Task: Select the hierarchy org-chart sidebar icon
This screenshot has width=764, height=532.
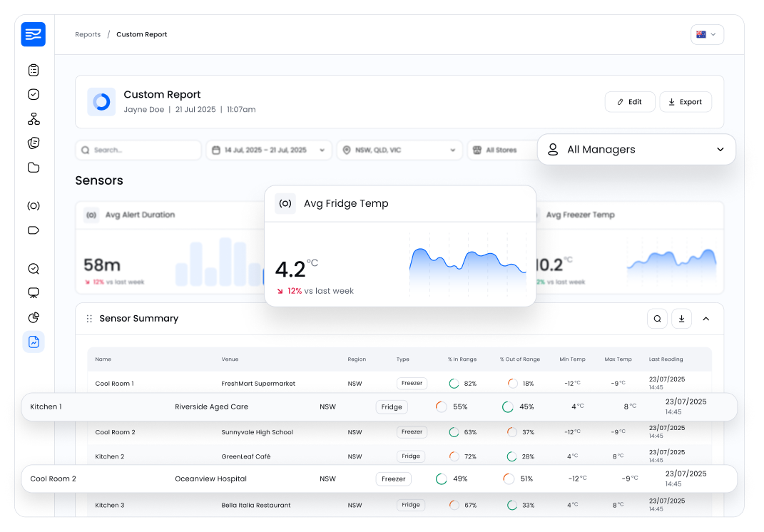Action: pos(34,118)
